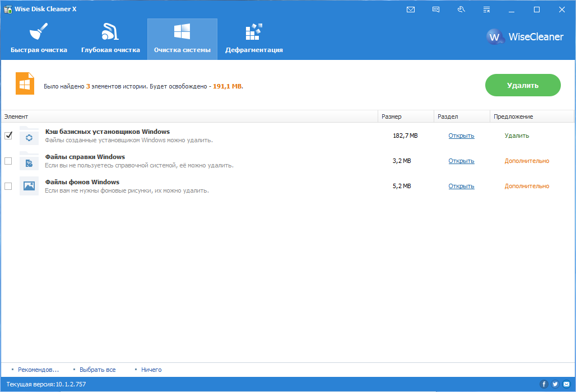Click Удалить suggestion in installer cache row
The height and width of the screenshot is (392, 576).
click(x=517, y=136)
